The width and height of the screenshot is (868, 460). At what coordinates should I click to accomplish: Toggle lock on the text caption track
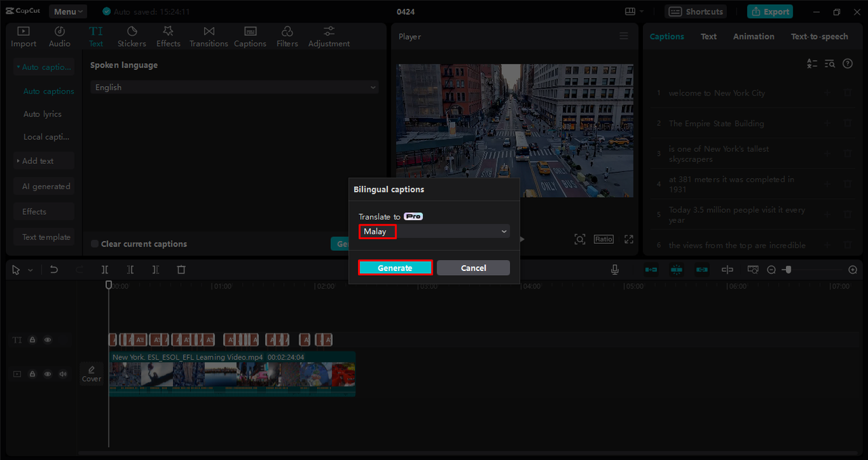[x=32, y=340]
